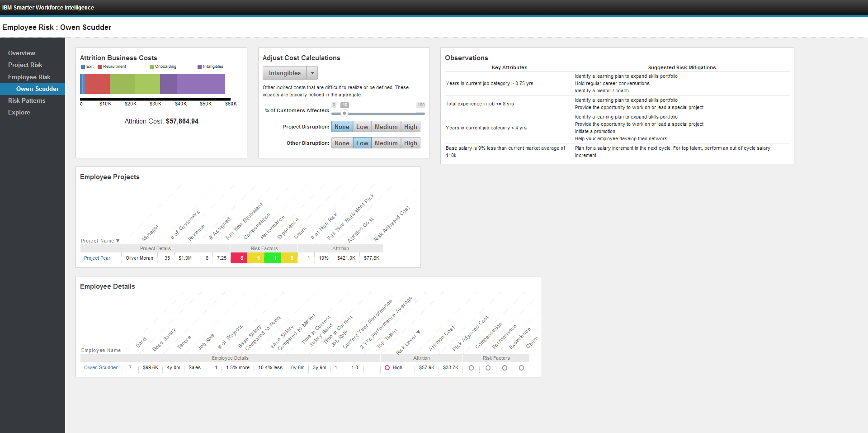Click the 4y 0m tenure cell
The height and width of the screenshot is (433, 868).
pyautogui.click(x=174, y=367)
